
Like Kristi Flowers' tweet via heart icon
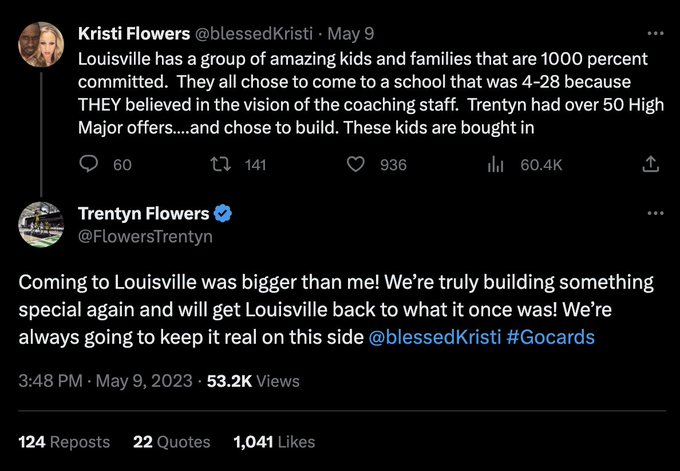pyautogui.click(x=355, y=164)
